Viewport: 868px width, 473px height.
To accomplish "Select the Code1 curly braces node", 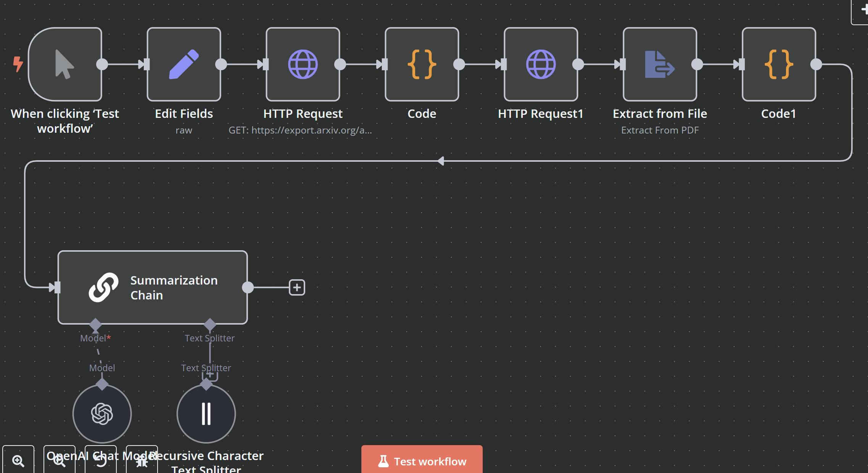I will pos(779,64).
